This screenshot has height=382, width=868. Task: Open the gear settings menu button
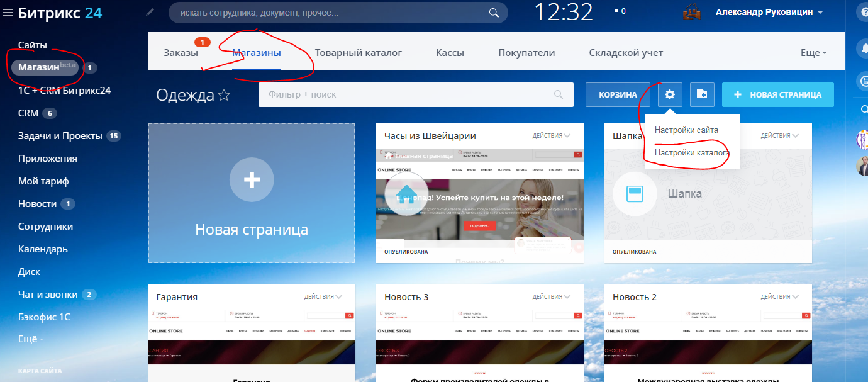(x=670, y=94)
